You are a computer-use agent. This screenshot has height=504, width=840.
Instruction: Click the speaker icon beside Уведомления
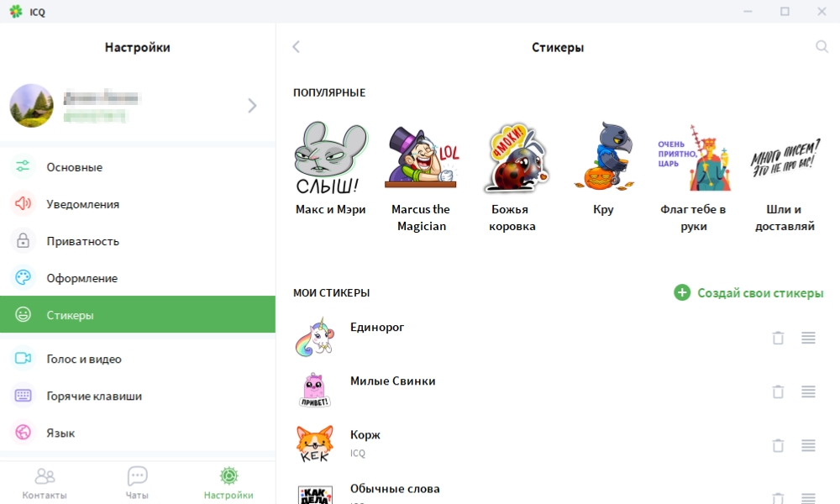pos(23,203)
